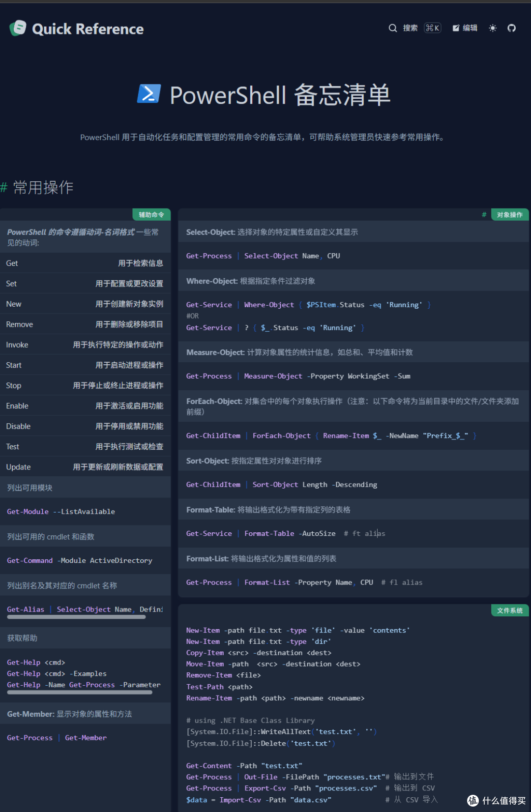Click the 对象操作 card tag
Image resolution: width=531 pixels, height=812 pixels.
click(x=510, y=215)
